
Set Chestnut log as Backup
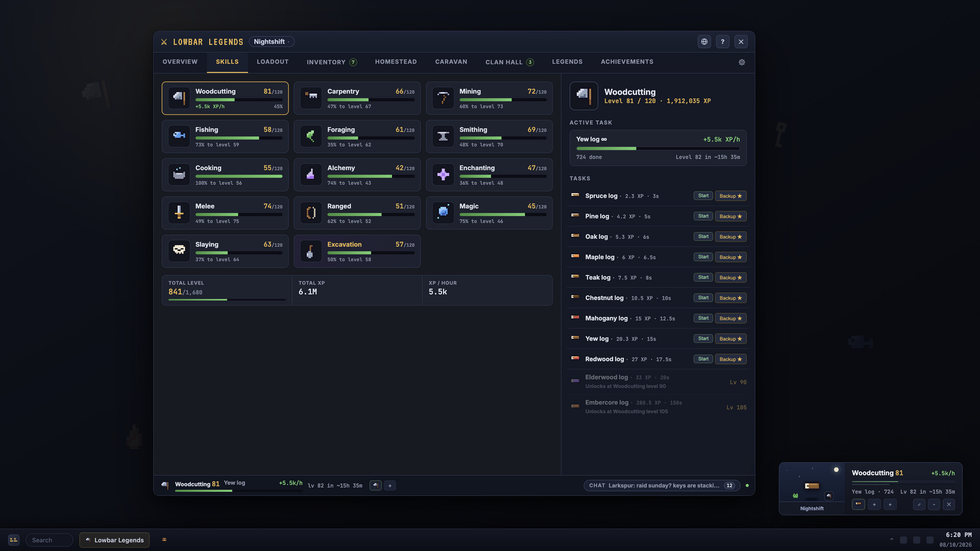click(731, 298)
